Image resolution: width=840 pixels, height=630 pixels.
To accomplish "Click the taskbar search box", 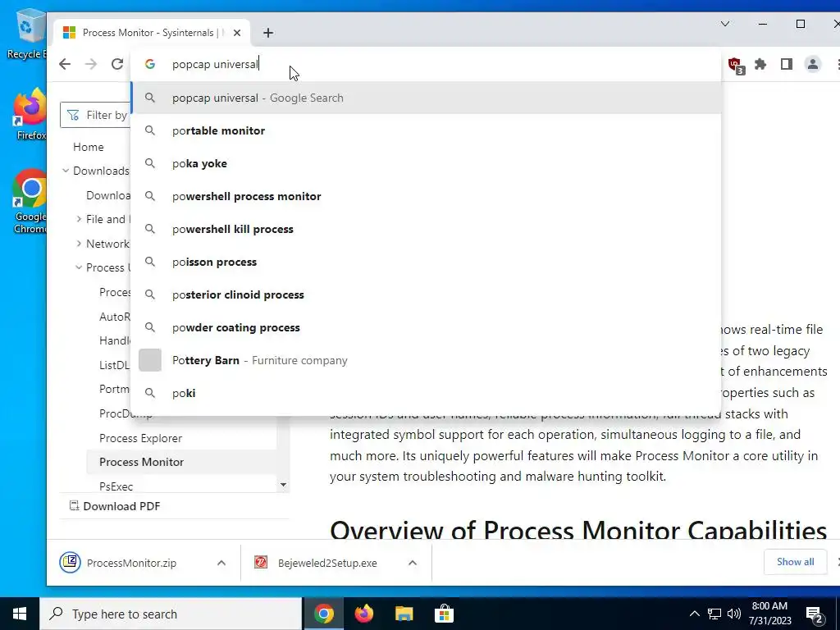I will click(x=171, y=614).
